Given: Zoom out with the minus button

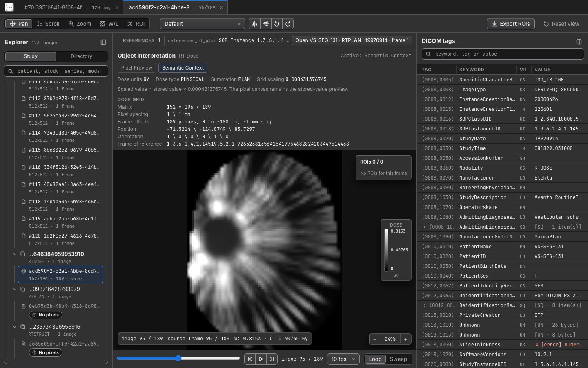Looking at the screenshot, I should point(375,339).
